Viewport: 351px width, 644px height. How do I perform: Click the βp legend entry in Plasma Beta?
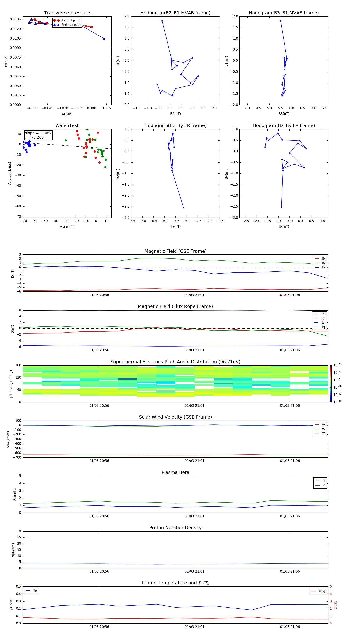321,480
